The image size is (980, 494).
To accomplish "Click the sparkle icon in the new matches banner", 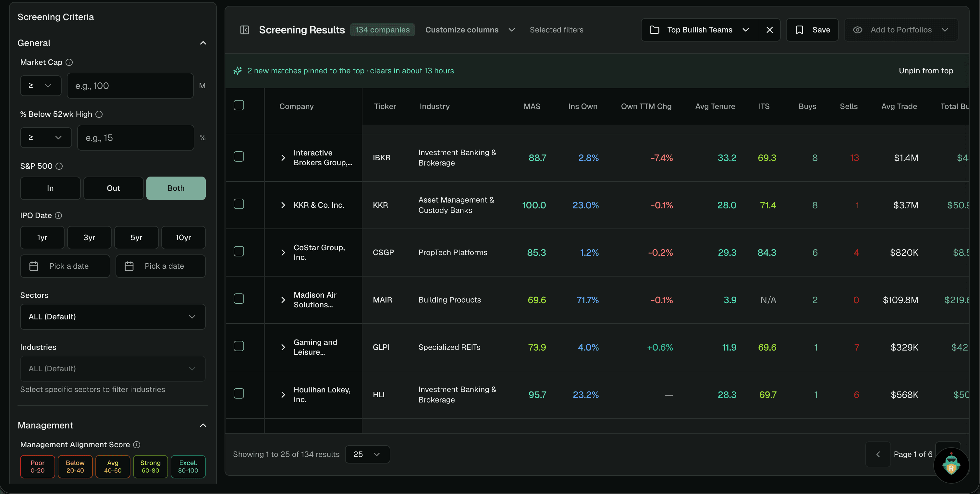I will pos(238,71).
